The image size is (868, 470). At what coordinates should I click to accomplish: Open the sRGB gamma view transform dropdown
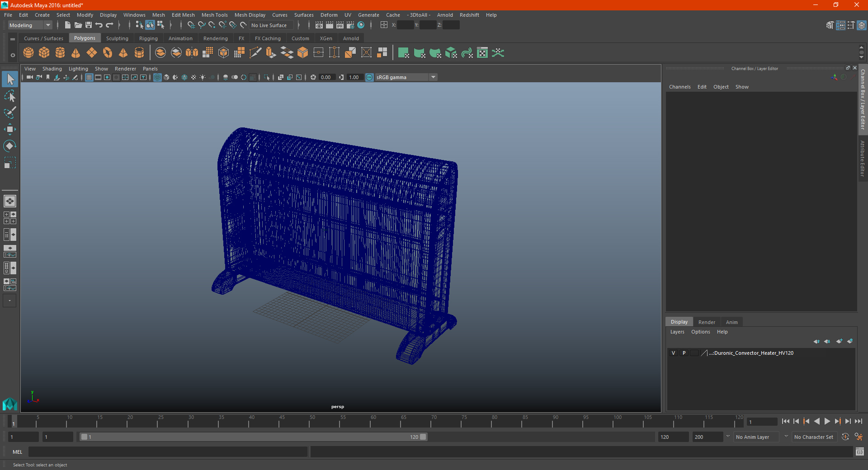coord(406,77)
